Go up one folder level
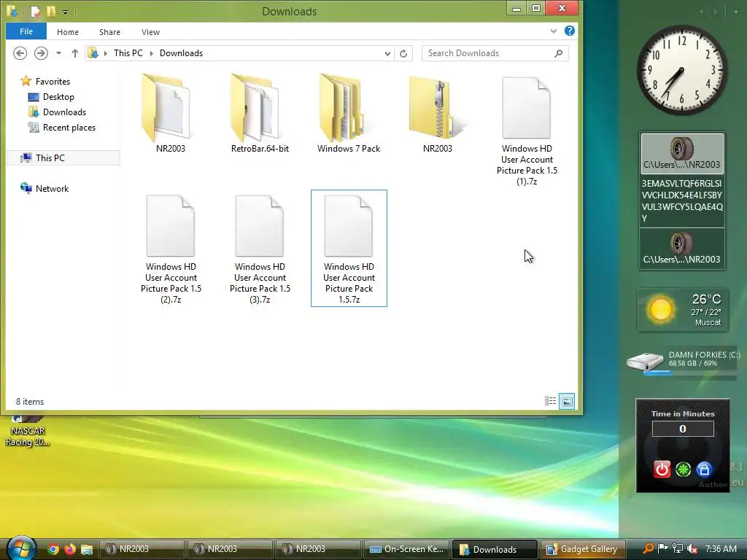The image size is (747, 560). 75,53
